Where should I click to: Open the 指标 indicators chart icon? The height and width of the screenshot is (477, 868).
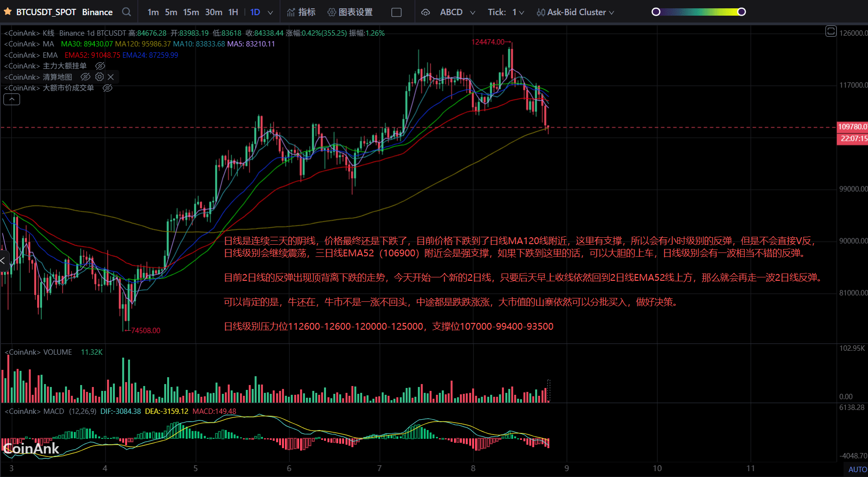point(291,12)
